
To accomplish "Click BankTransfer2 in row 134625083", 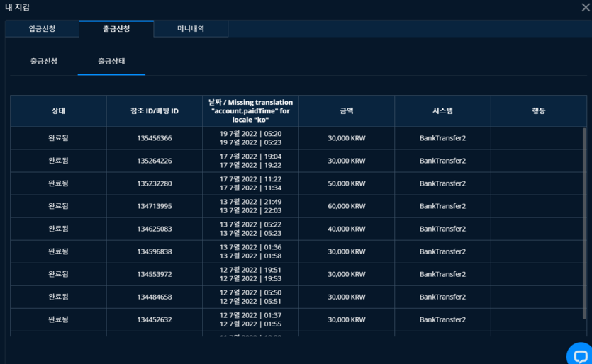I will [x=442, y=229].
